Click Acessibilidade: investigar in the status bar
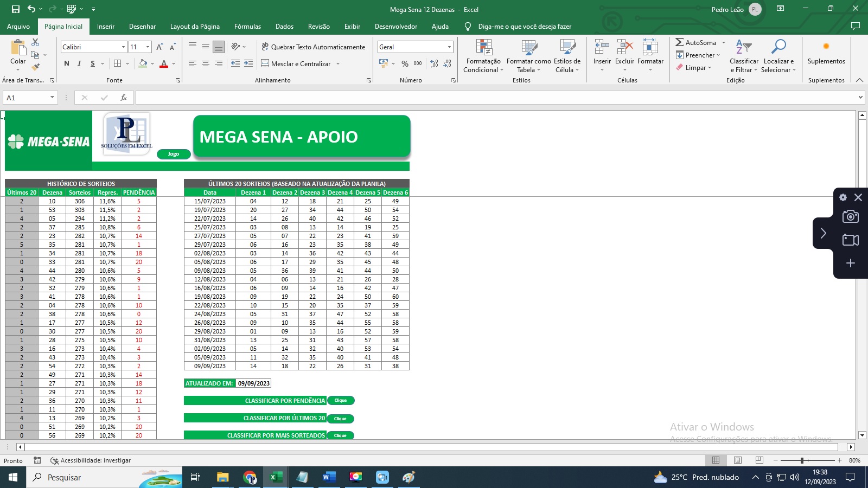Viewport: 868px width, 488px height. 91,460
